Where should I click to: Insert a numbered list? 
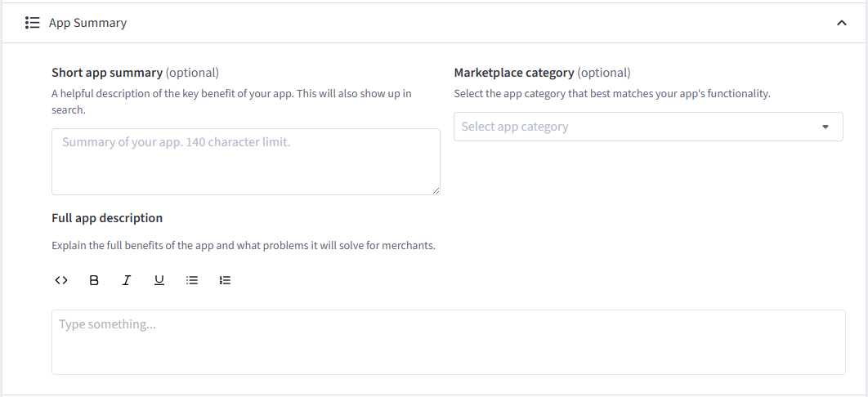tap(225, 280)
